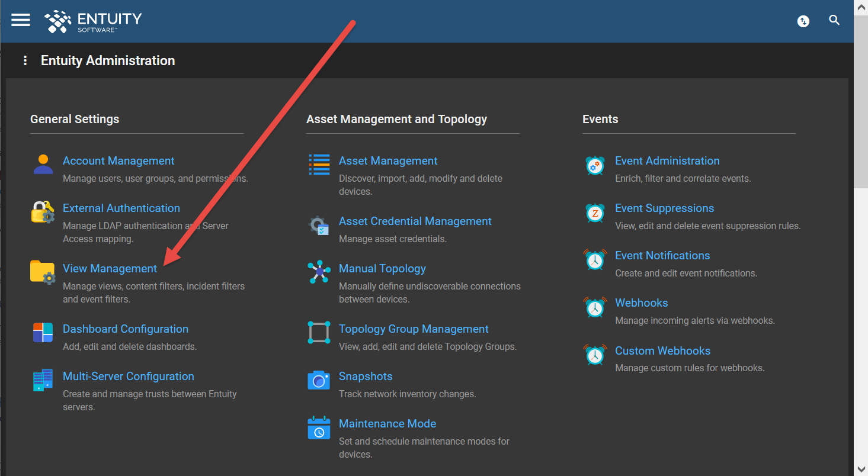This screenshot has height=476, width=868.
Task: Open the Entuity Administration kebab menu
Action: tap(25, 60)
